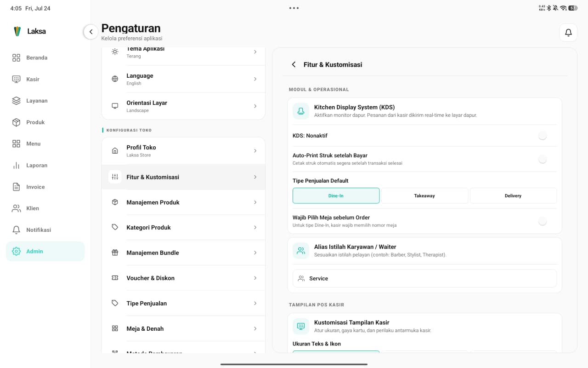
Task: Open Beranda in the sidebar
Action: 45,57
